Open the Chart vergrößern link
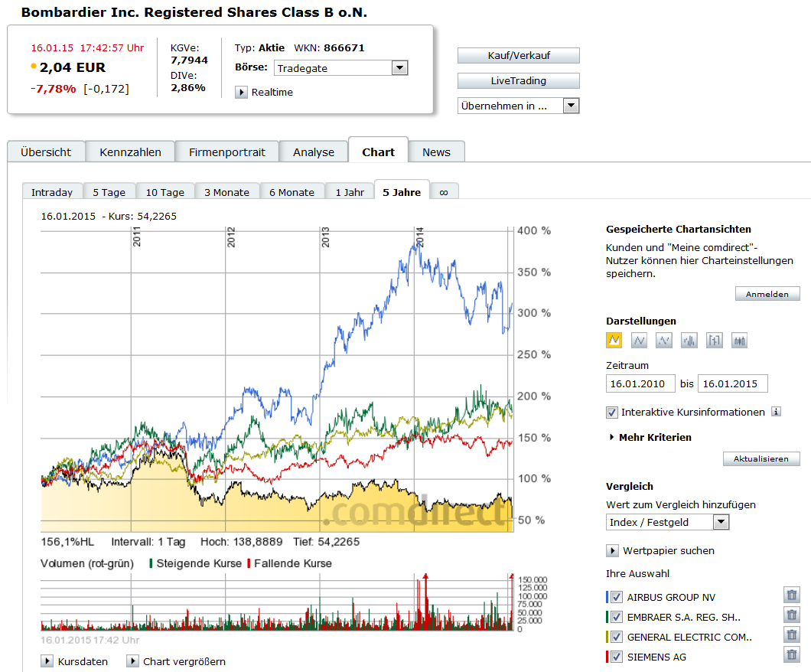This screenshot has height=672, width=811. 184,661
